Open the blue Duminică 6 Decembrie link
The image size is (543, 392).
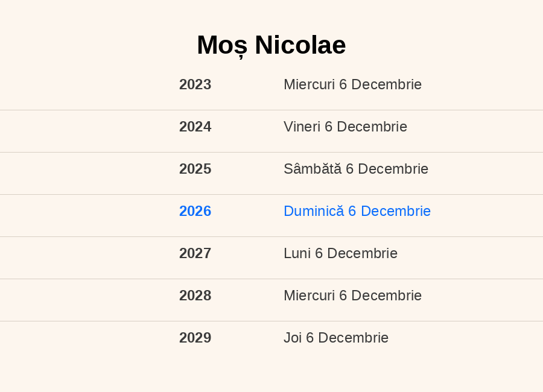(357, 211)
